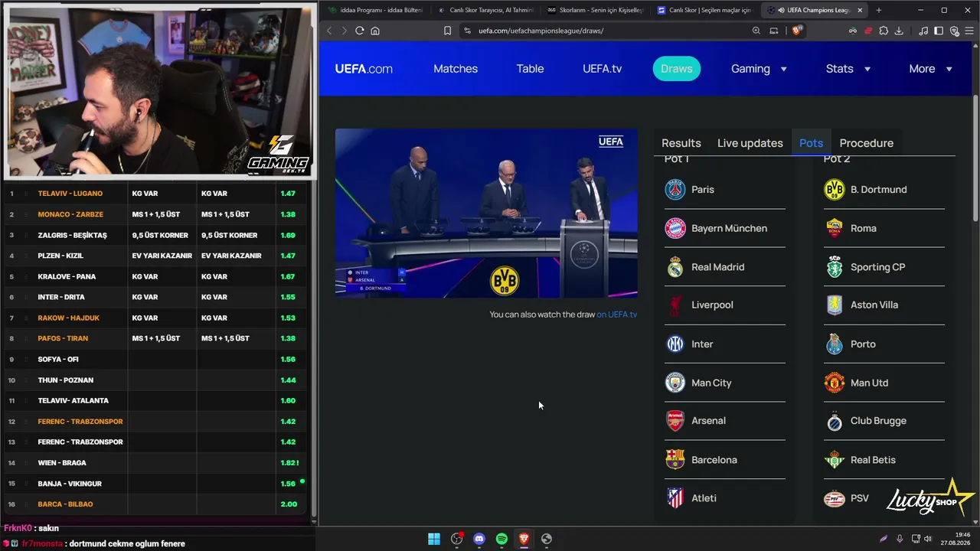Screen dimensions: 980x551
Task: Bookmark this page with the bookmark icon
Action: coord(447,31)
